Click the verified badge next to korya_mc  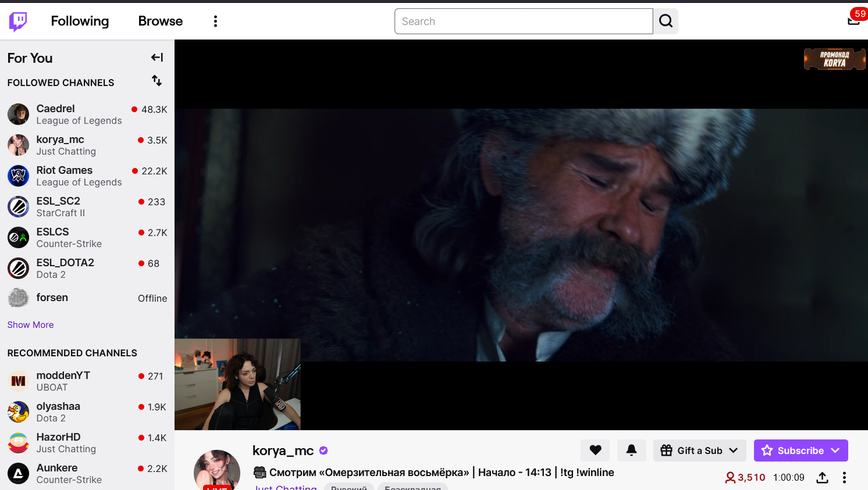click(x=323, y=450)
